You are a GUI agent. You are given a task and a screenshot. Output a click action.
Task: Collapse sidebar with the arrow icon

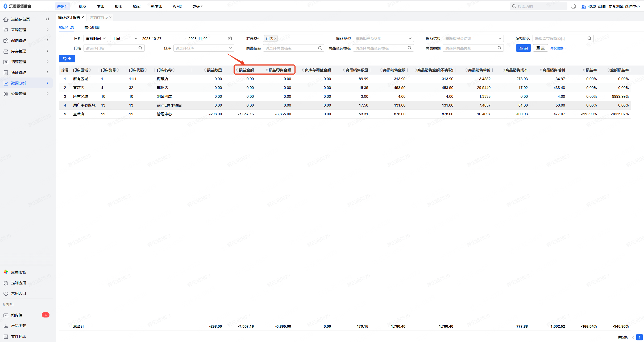pos(47,19)
